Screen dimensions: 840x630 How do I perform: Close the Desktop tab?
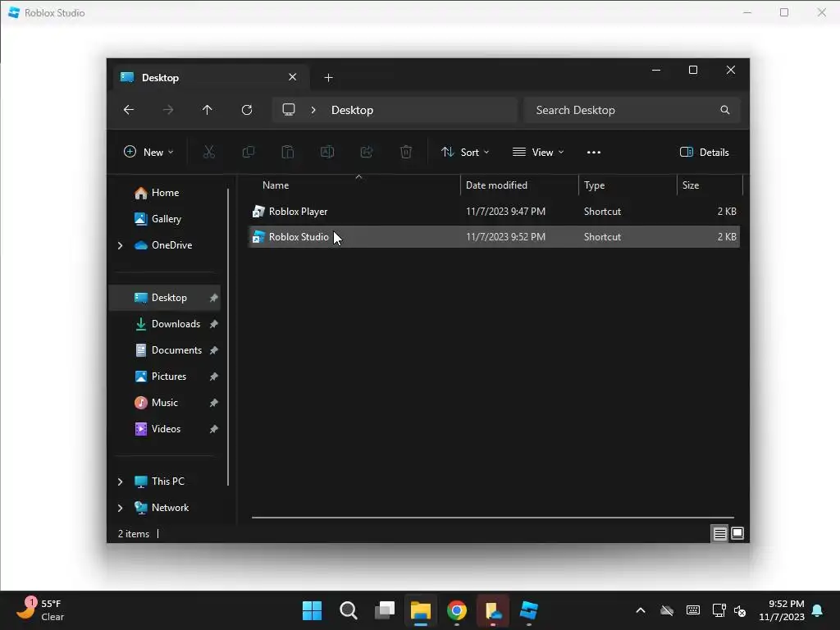pyautogui.click(x=293, y=77)
